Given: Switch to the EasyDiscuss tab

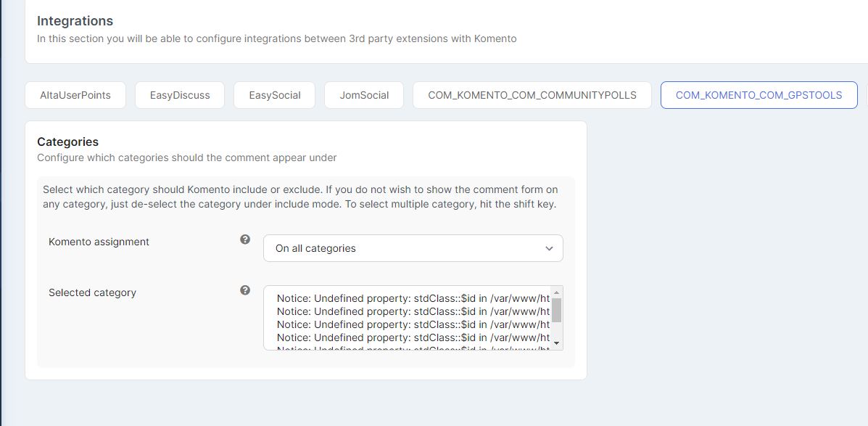Looking at the screenshot, I should click(180, 95).
